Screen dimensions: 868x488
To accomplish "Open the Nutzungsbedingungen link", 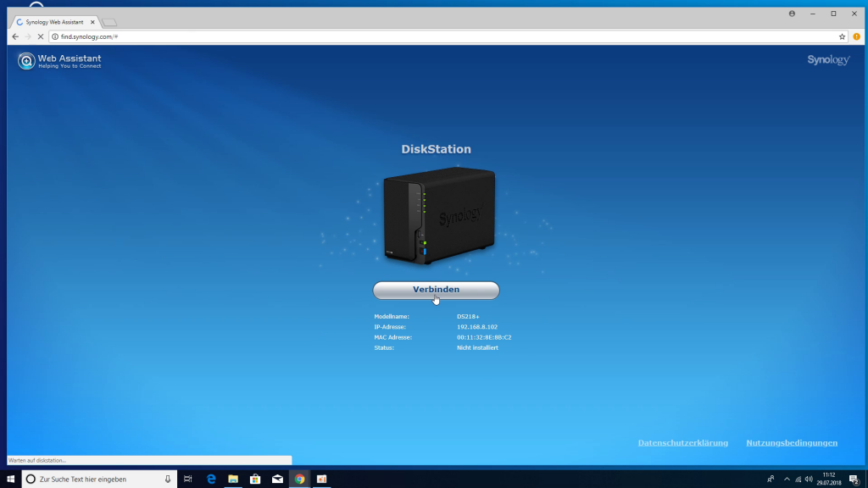I will click(x=792, y=442).
